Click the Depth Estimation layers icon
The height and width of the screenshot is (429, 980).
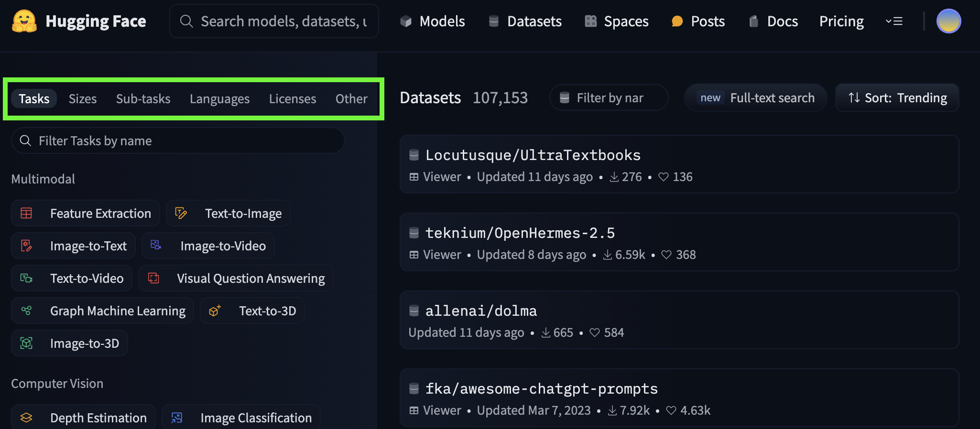26,418
